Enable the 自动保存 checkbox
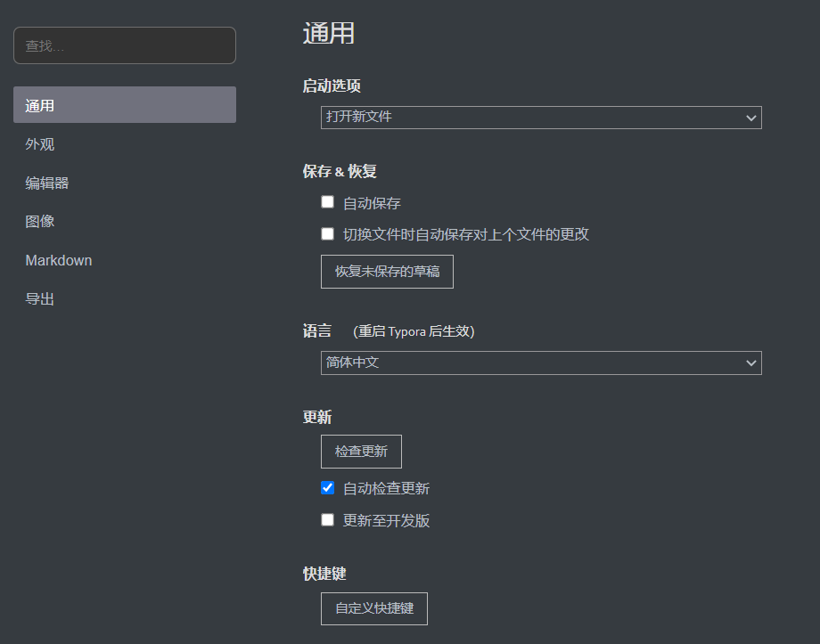Screen dimensions: 820x644 328,202
